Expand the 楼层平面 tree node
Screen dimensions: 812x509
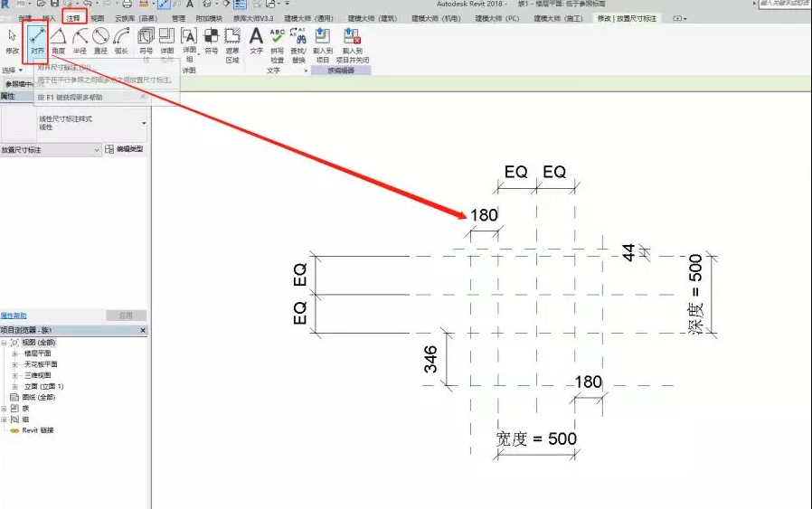[x=14, y=353]
